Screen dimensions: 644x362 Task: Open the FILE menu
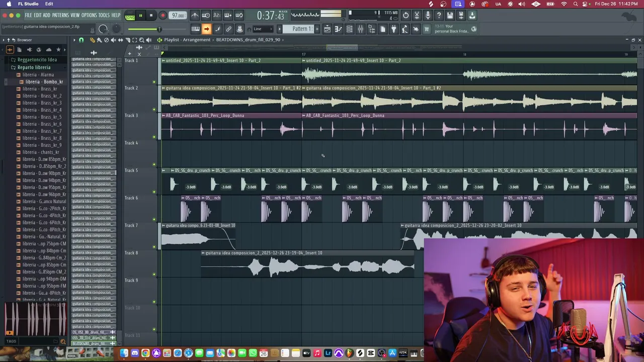tap(28, 16)
